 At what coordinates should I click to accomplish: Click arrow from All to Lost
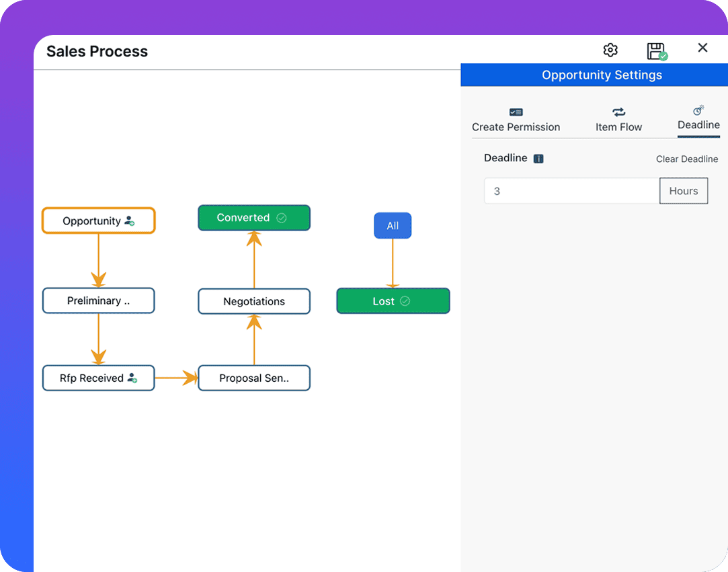[x=393, y=263]
